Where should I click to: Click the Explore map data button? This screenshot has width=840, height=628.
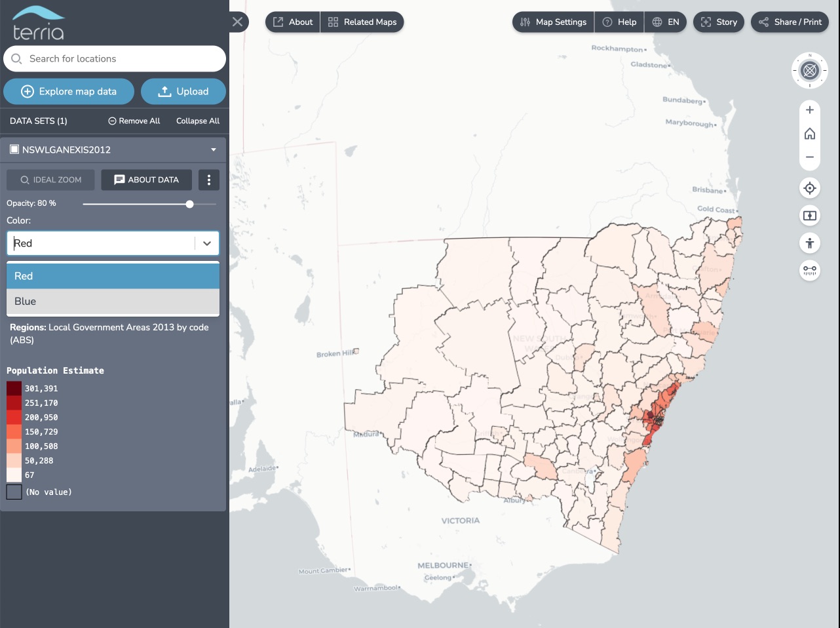(69, 91)
